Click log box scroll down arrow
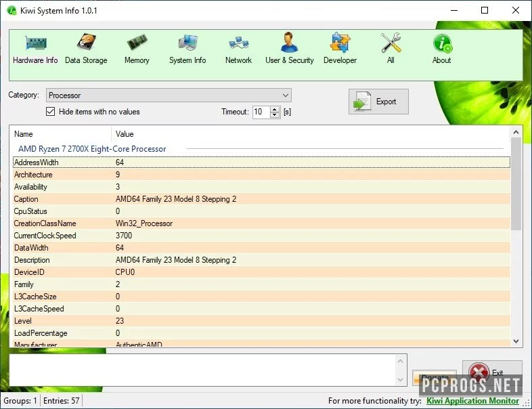The width and height of the screenshot is (532, 409). coord(401,379)
